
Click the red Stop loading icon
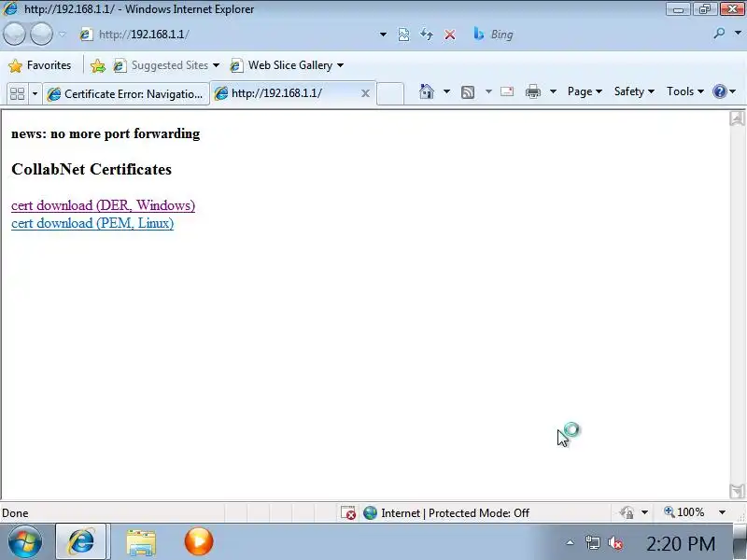450,35
